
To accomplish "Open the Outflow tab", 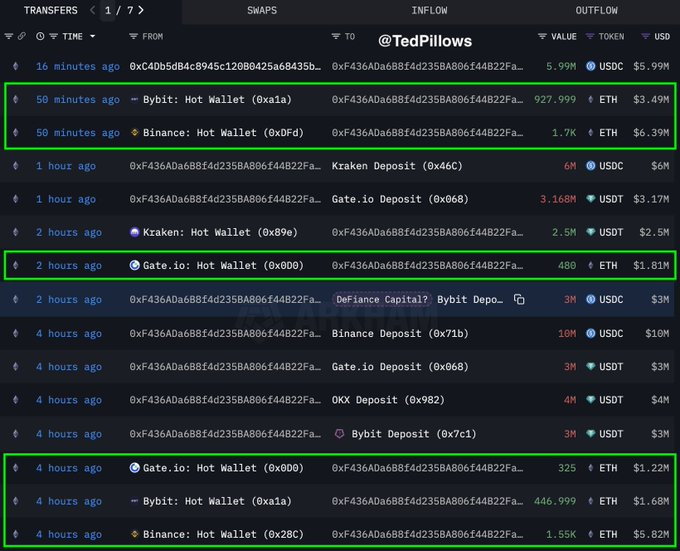I will 596,10.
